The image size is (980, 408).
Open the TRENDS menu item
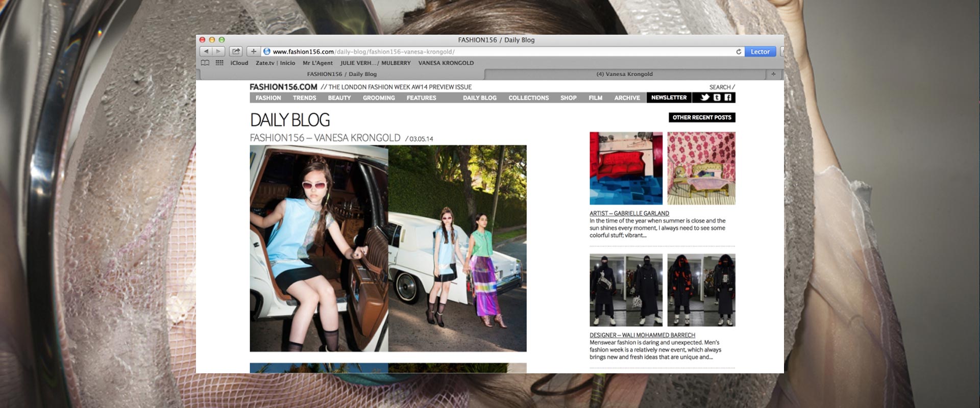tap(305, 98)
